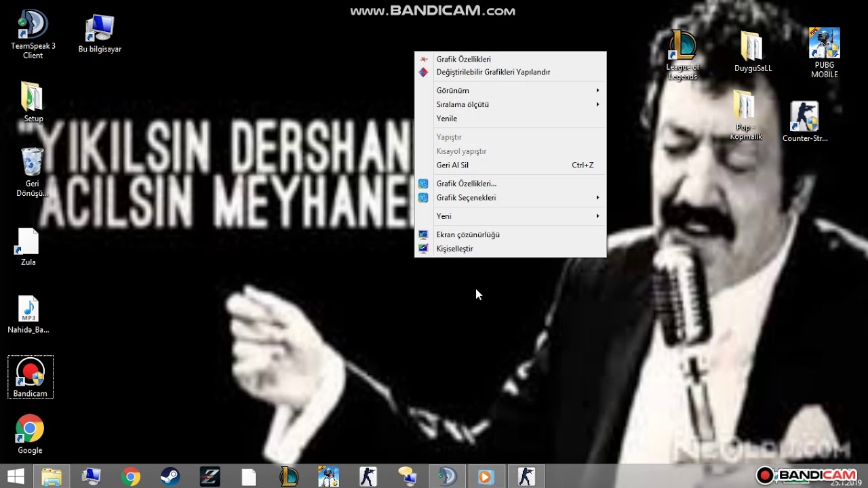The image size is (868, 488).
Task: Open the blank document taskbar icon
Action: coord(249,476)
